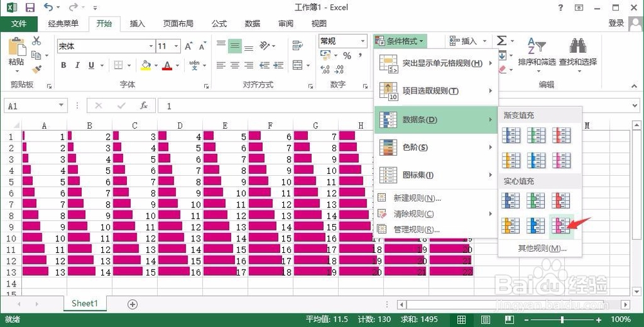
Task: Click the comma style icon
Action: point(360,55)
